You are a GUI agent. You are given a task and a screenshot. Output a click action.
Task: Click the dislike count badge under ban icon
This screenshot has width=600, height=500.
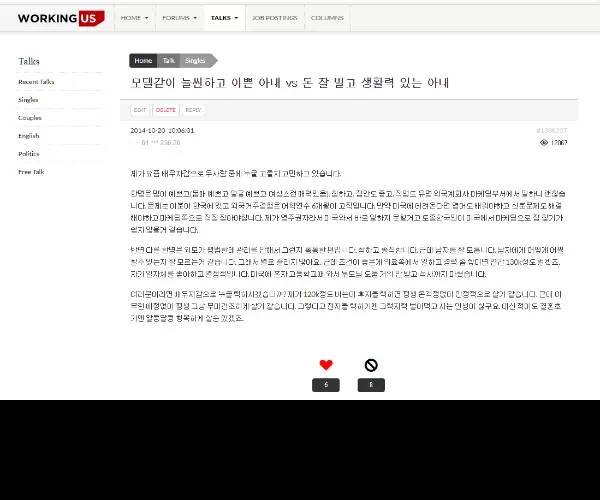[x=371, y=385]
